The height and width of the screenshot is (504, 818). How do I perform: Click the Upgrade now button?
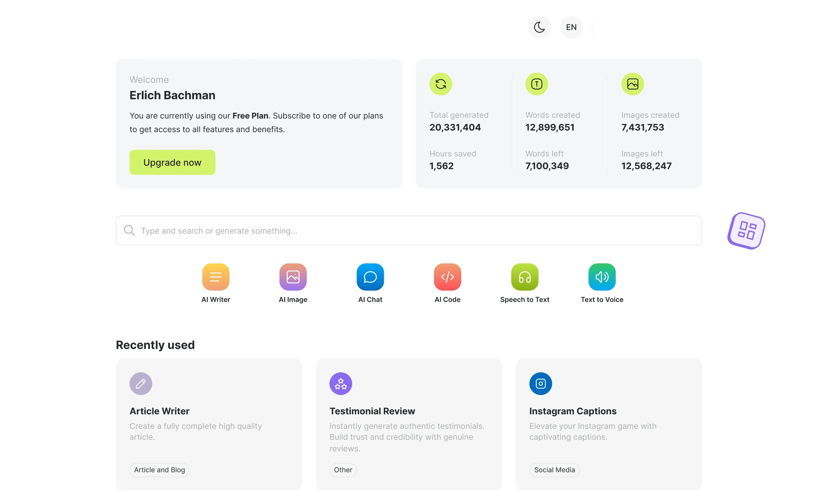point(172,162)
